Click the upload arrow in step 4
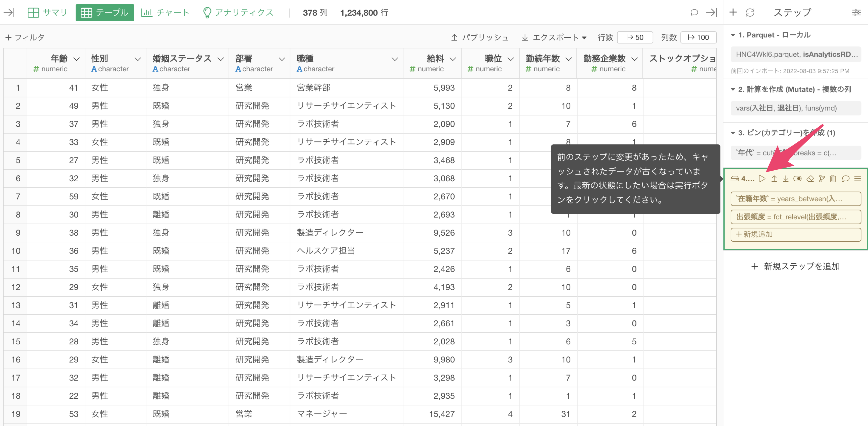This screenshot has height=426, width=868. click(774, 179)
